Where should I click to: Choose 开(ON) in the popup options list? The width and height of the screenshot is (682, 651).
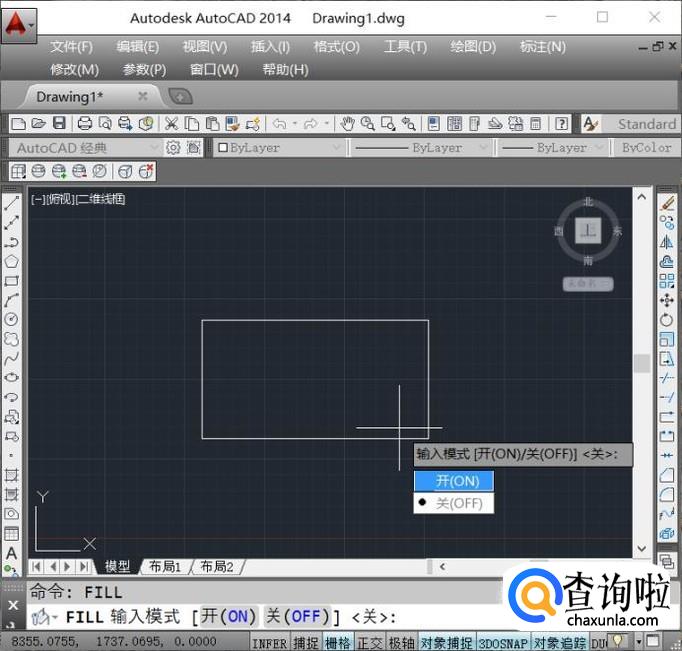point(454,481)
